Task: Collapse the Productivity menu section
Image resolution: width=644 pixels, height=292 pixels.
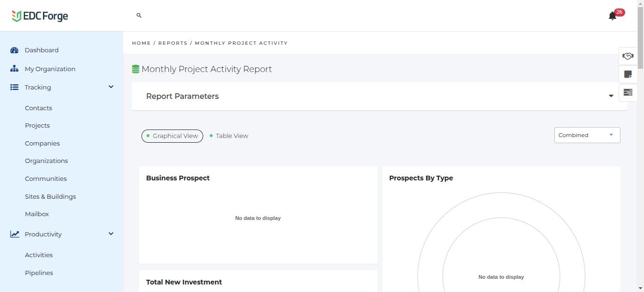Action: tap(111, 234)
